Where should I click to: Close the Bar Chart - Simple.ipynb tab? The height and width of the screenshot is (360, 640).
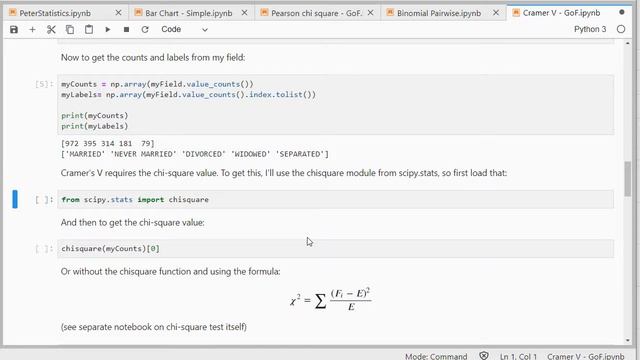click(244, 13)
